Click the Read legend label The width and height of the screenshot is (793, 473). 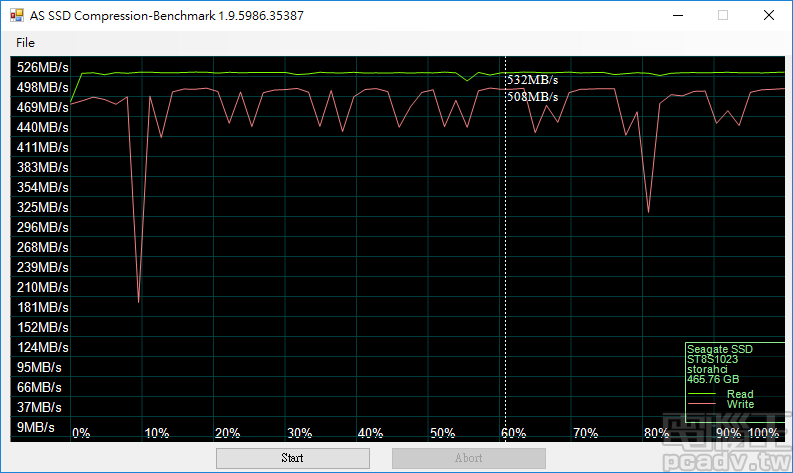coord(740,394)
